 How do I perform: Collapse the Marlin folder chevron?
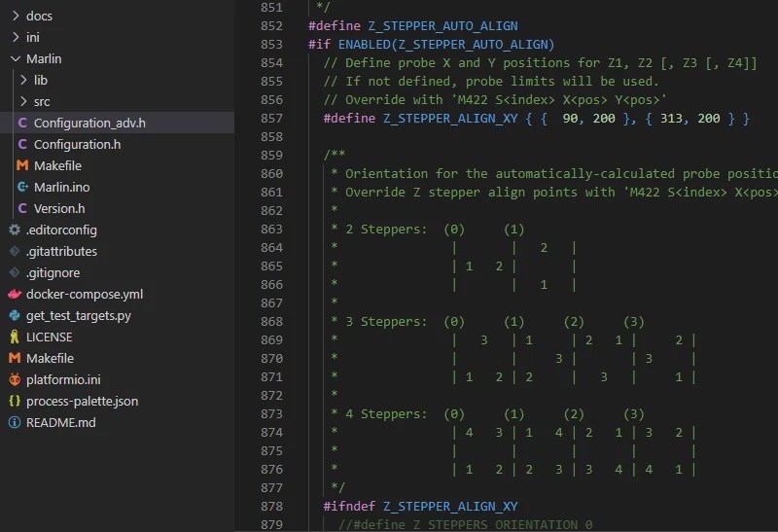point(16,58)
